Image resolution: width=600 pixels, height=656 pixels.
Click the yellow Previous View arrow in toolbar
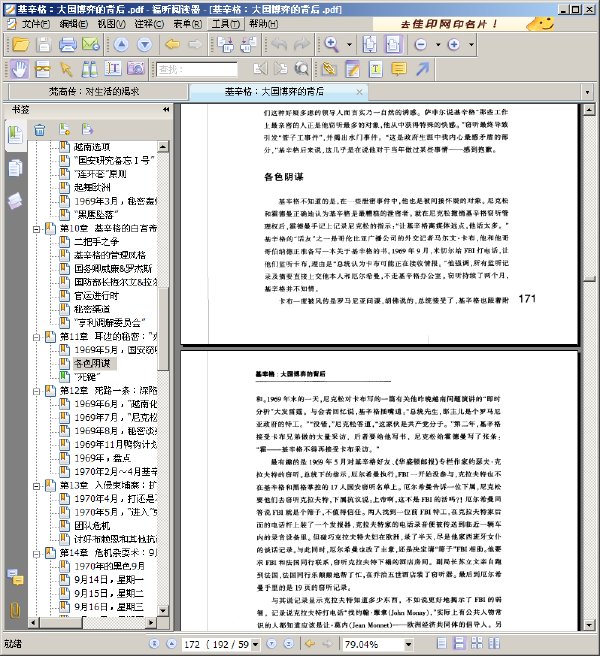click(172, 44)
